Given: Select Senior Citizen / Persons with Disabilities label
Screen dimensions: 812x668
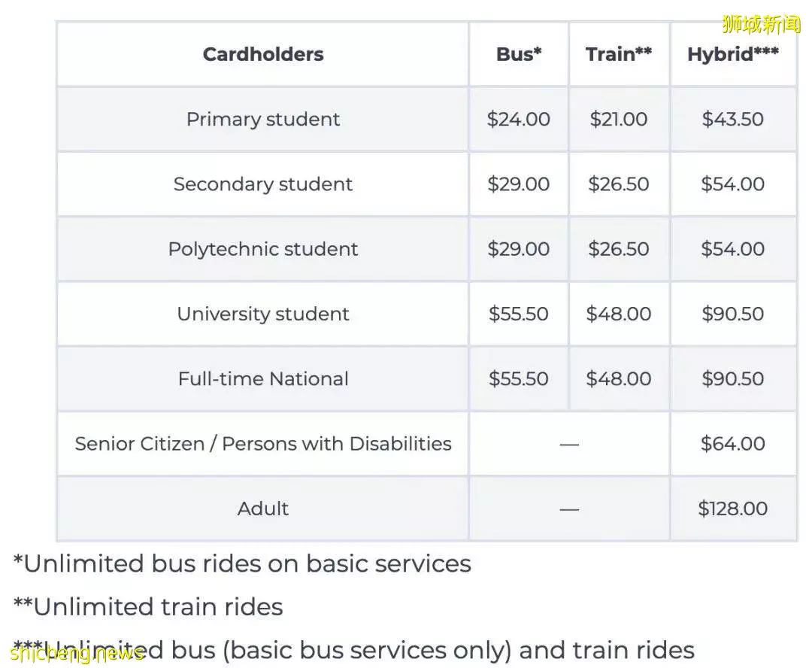Looking at the screenshot, I should tap(263, 444).
